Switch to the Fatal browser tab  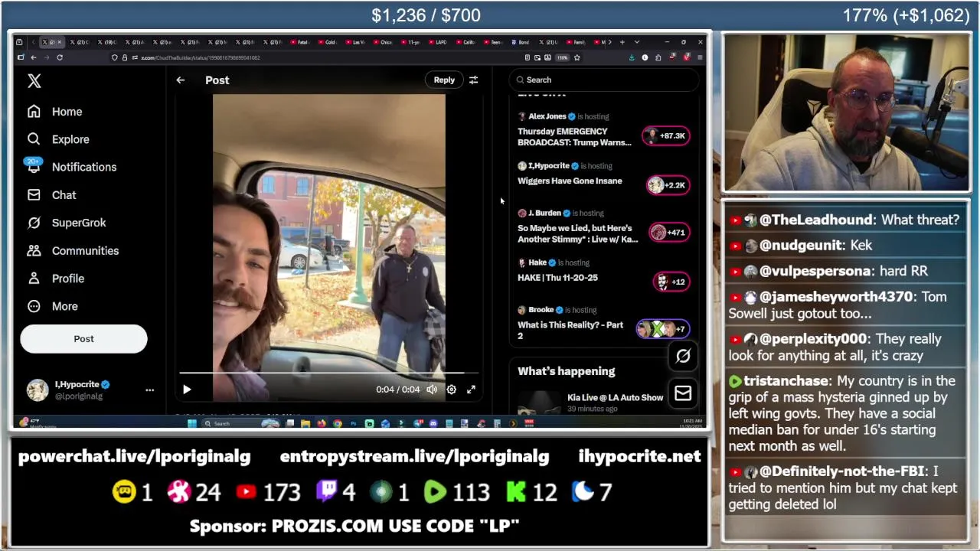[x=299, y=42]
